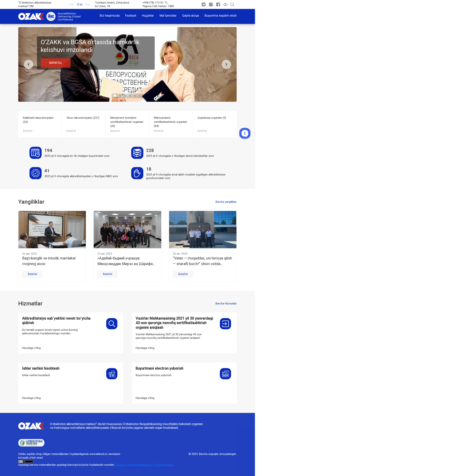Click Batafsil on Vatan muqaddas news card
This screenshot has width=455, height=476.
pyautogui.click(x=183, y=274)
